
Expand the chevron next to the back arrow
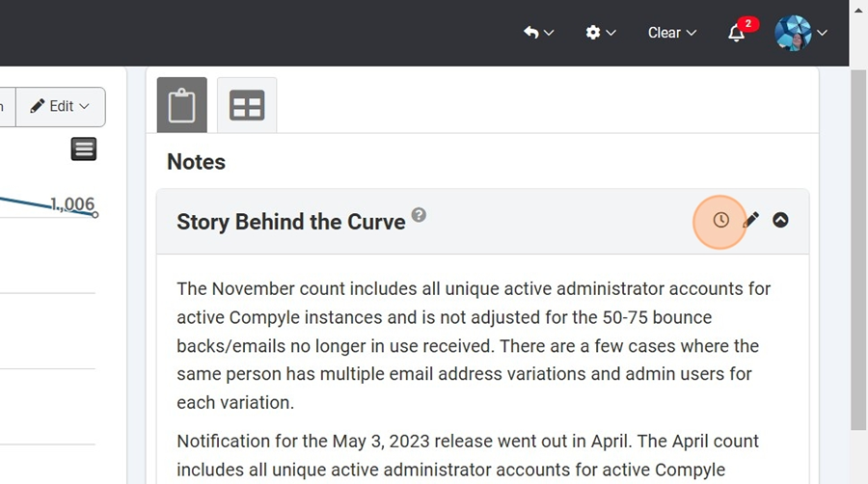tap(549, 33)
